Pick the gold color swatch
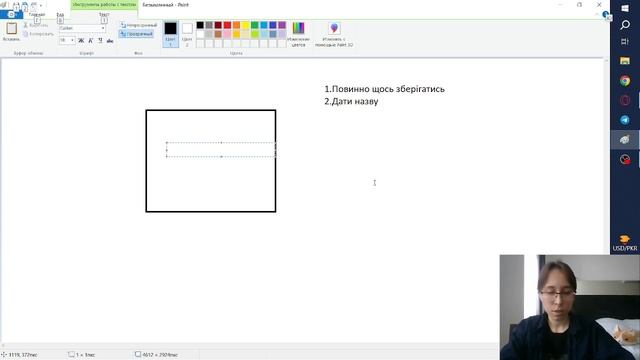640x360 pixels. coord(236,34)
